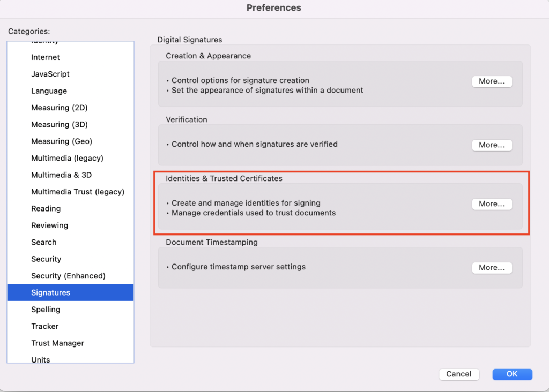Open More for Creation & Appearance
The image size is (549, 392).
492,81
